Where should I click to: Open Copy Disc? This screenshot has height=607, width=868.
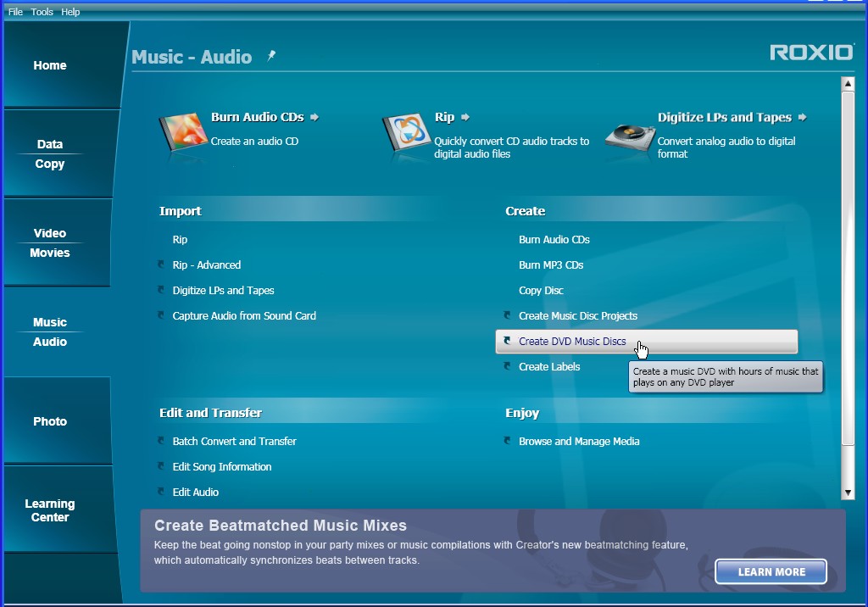pyautogui.click(x=541, y=290)
